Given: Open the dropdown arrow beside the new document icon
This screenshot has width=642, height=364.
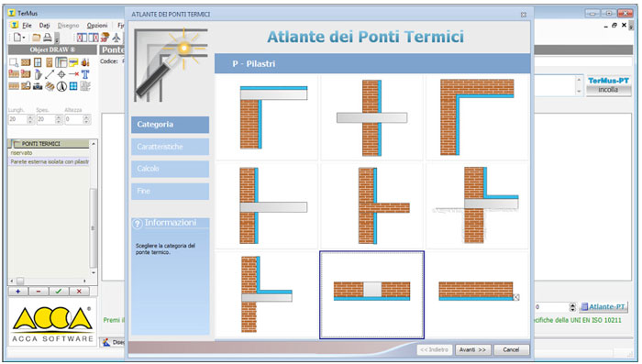Looking at the screenshot, I should 24,39.
